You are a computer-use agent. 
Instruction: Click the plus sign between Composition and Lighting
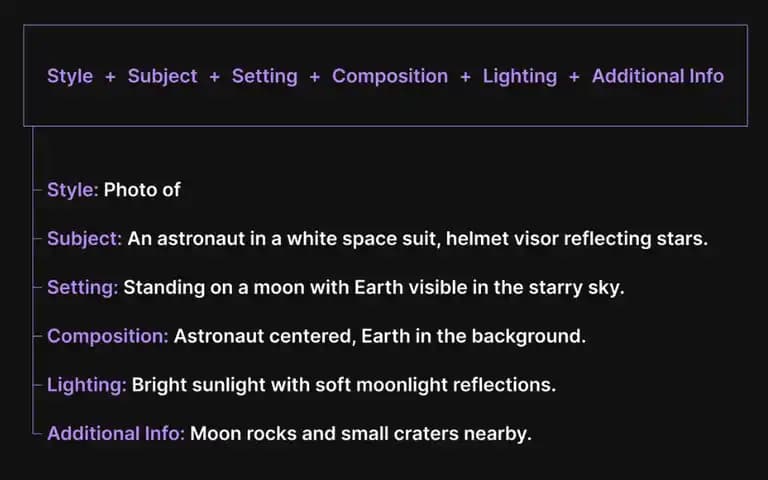(x=465, y=77)
